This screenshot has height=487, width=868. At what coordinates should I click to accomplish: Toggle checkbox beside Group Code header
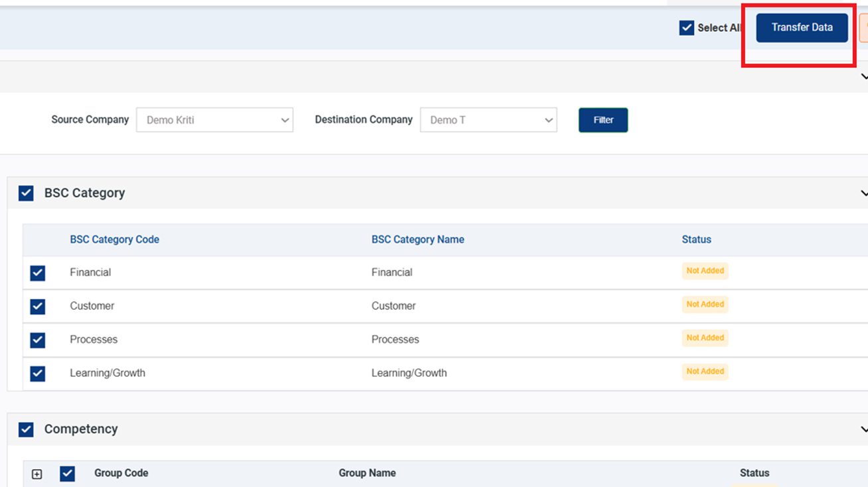pyautogui.click(x=67, y=474)
